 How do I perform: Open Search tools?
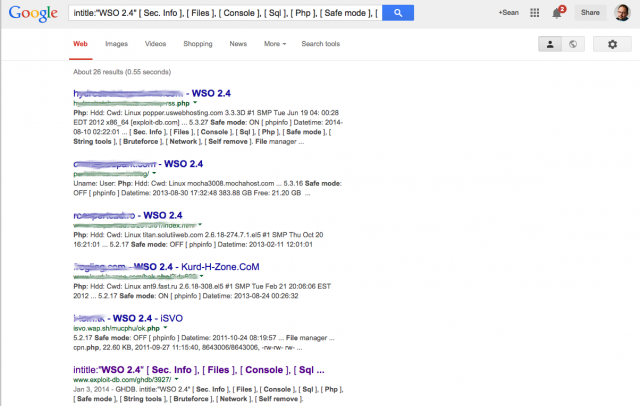coord(320,44)
